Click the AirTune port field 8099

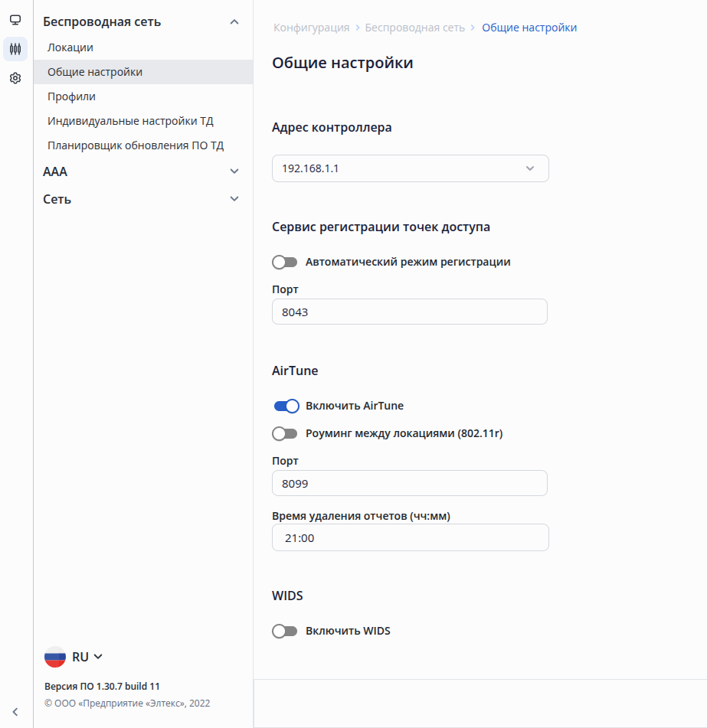(410, 483)
